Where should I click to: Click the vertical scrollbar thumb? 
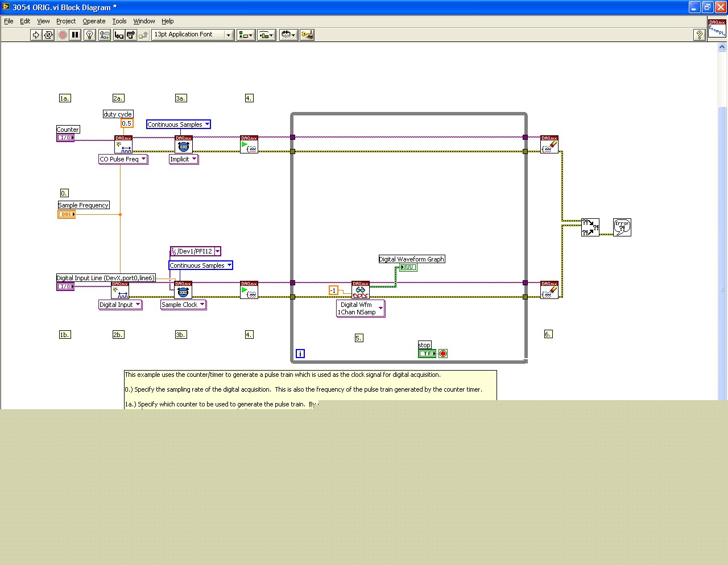(x=722, y=253)
